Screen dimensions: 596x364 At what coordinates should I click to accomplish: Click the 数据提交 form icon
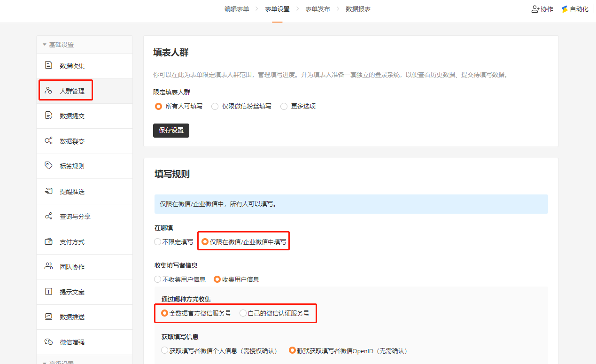pyautogui.click(x=48, y=116)
